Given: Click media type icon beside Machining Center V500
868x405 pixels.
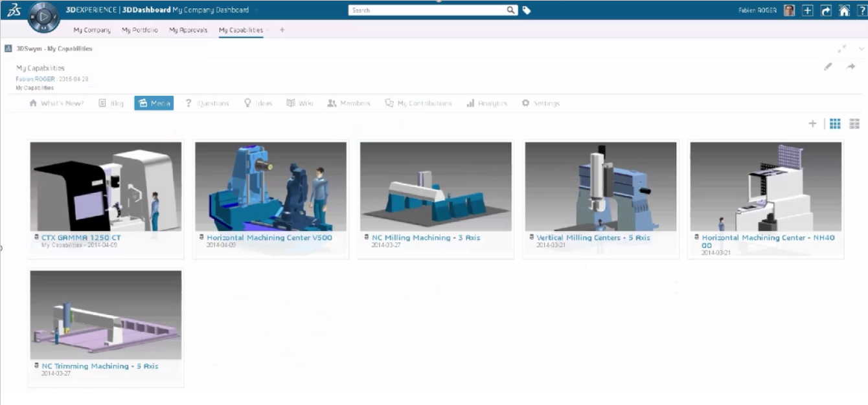Looking at the screenshot, I should tap(201, 237).
